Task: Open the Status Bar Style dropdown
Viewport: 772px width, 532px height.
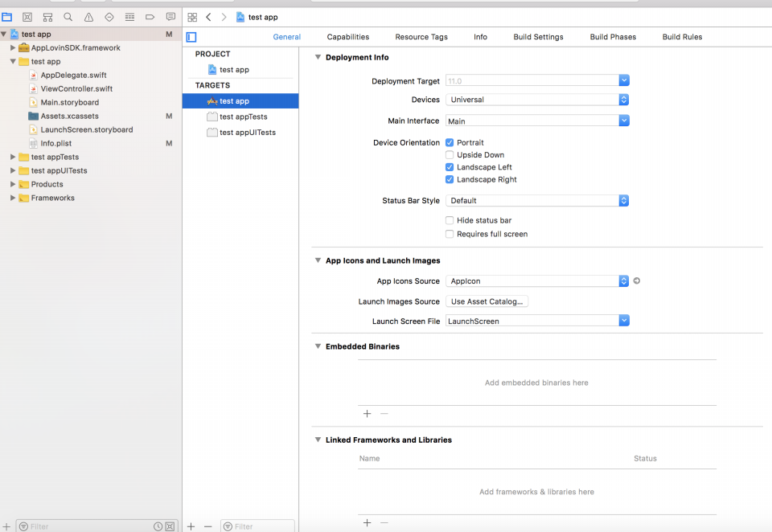Action: (x=537, y=201)
